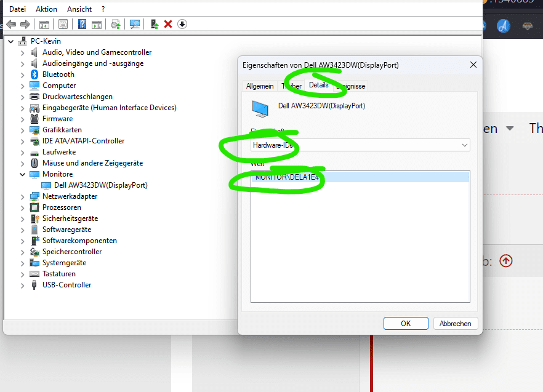
Task: Expand the Systemgeräte category chevron
Action: point(23,263)
